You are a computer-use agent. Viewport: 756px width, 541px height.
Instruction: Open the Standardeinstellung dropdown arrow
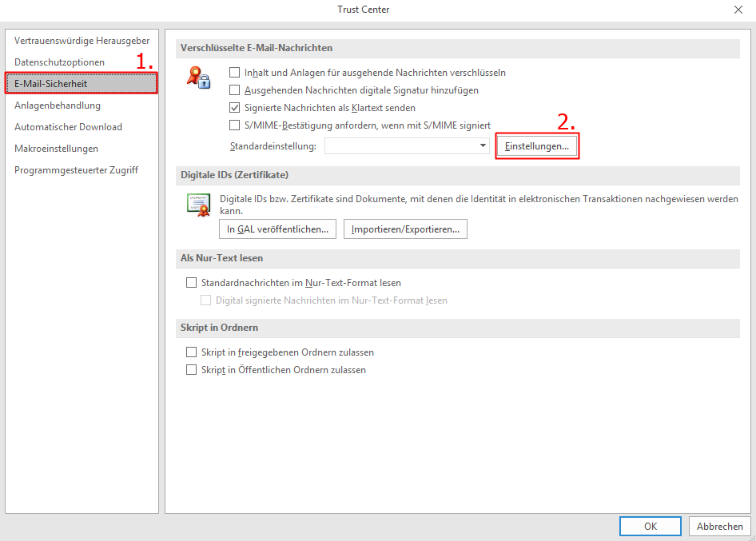point(483,146)
